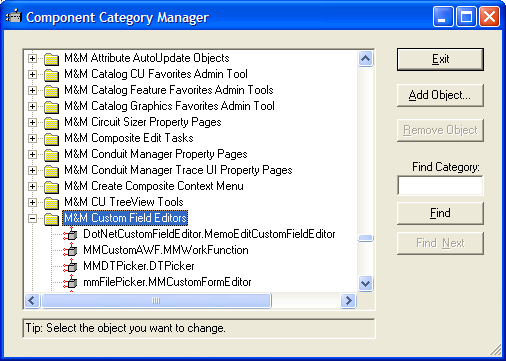Click the Find button
Screen dimensions: 506x361
click(x=440, y=213)
